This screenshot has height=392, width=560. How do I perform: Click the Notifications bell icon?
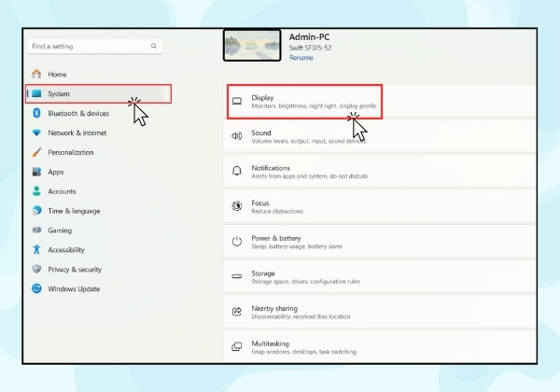pyautogui.click(x=237, y=171)
